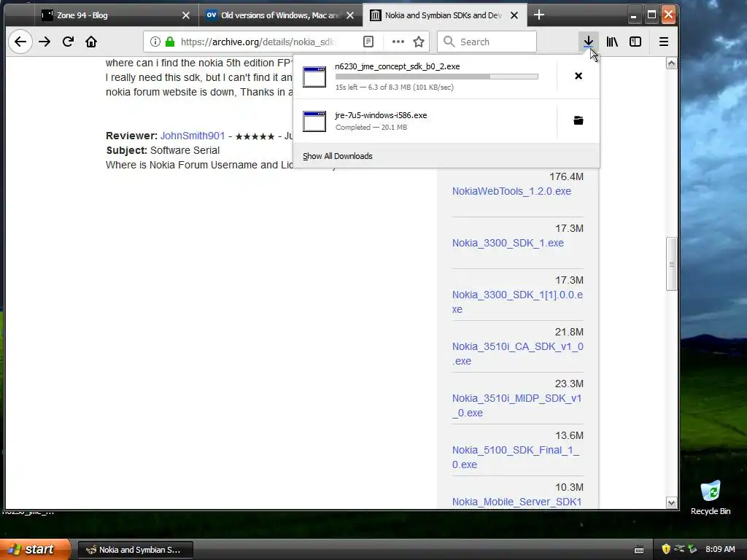The width and height of the screenshot is (747, 560).
Task: Open containing folder for jre-7u5 download
Action: 578,120
